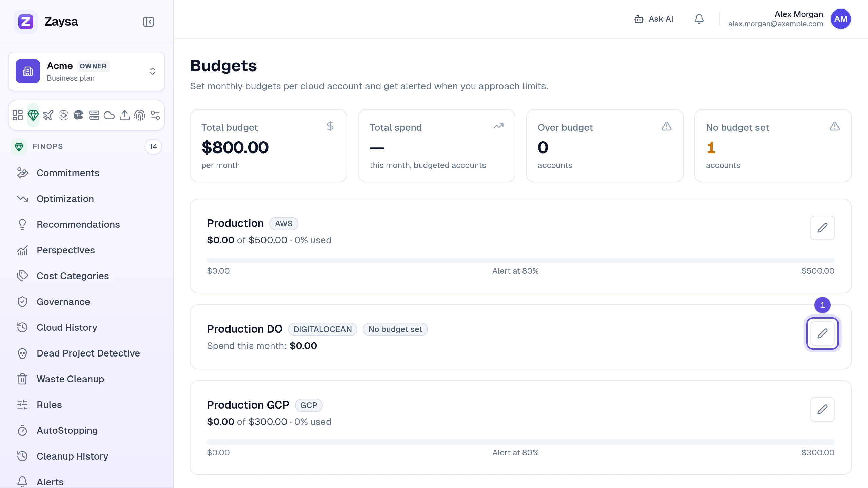
Task: Open Cloud History
Action: coord(86,327)
